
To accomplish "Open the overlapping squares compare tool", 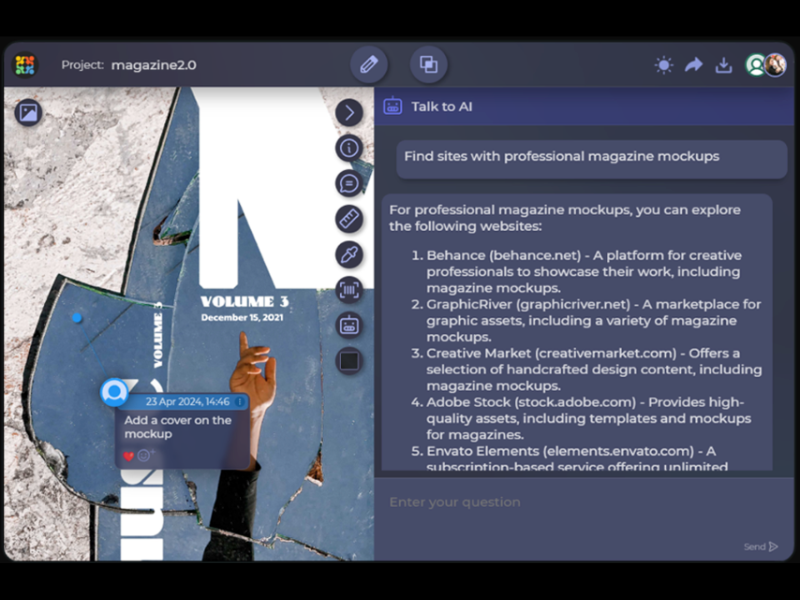I will pos(429,64).
